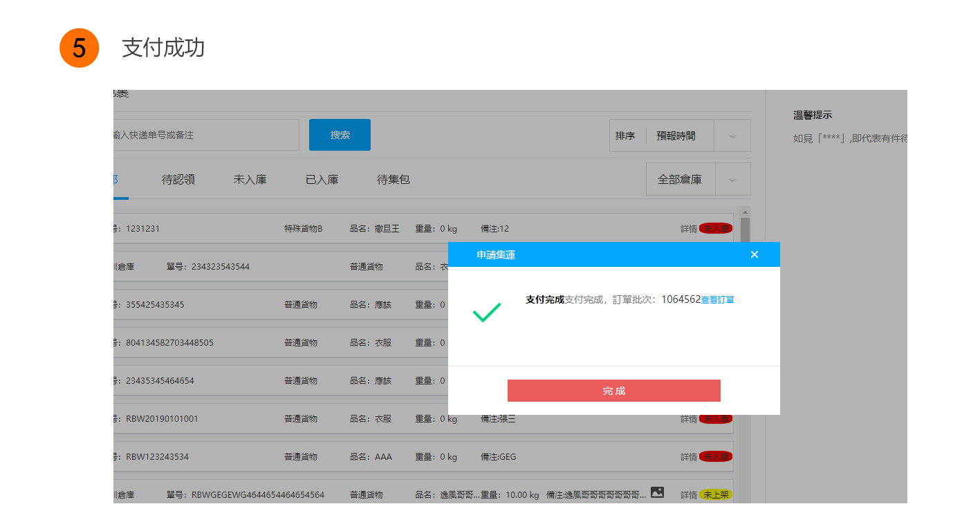
Task: Switch to the 未入庫 tab
Action: click(x=250, y=180)
